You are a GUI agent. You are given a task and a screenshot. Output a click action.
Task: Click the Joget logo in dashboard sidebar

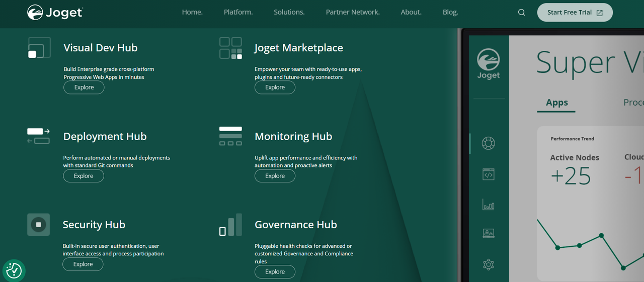pyautogui.click(x=489, y=64)
